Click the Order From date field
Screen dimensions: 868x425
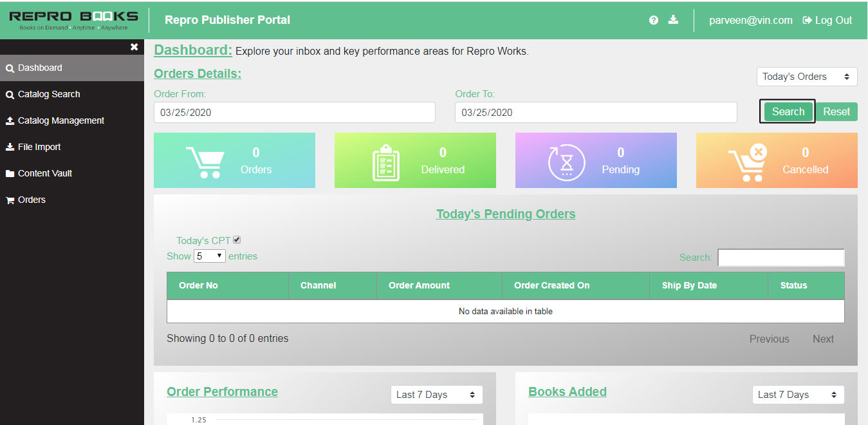(x=294, y=112)
